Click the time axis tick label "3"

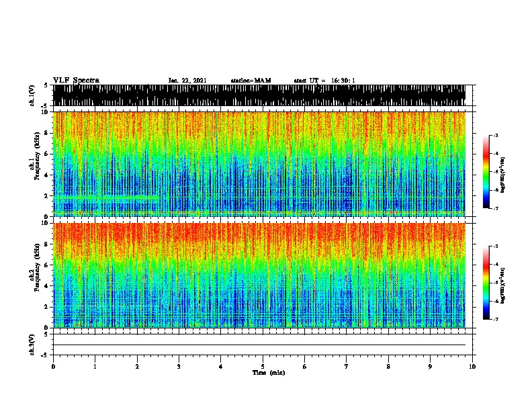(179, 367)
